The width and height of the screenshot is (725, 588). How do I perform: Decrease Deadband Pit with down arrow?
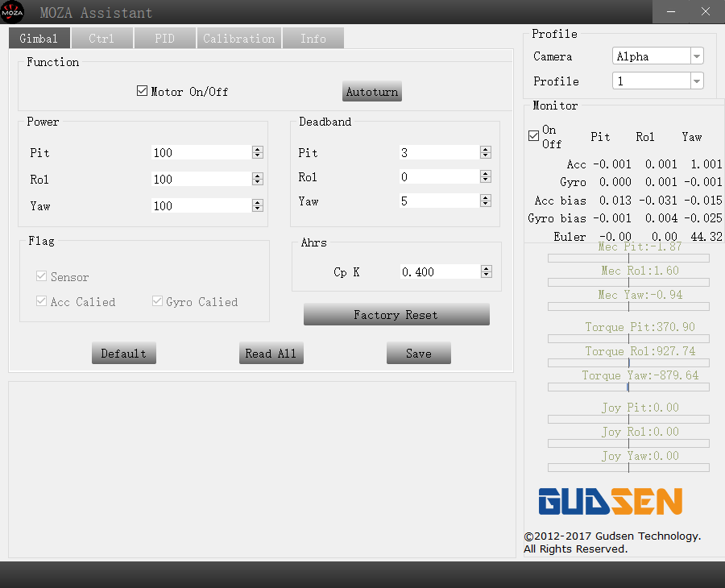click(485, 155)
